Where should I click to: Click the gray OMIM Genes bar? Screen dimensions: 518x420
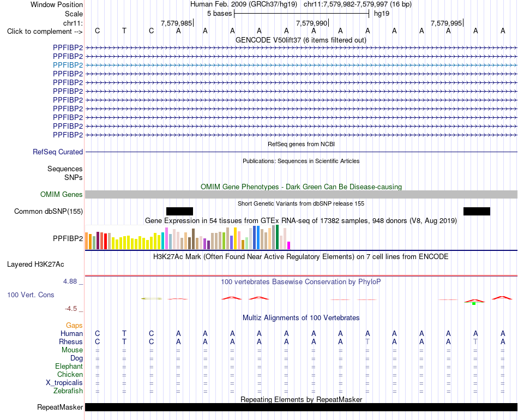(x=301, y=194)
